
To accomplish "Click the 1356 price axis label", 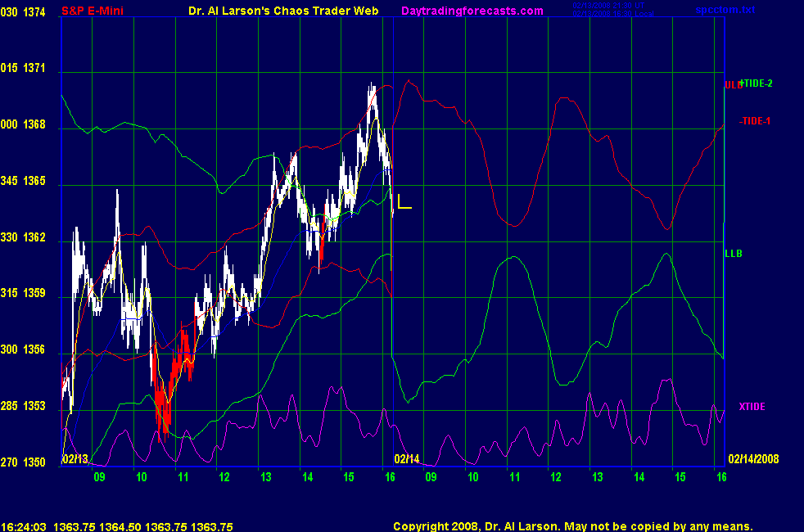I will point(35,349).
